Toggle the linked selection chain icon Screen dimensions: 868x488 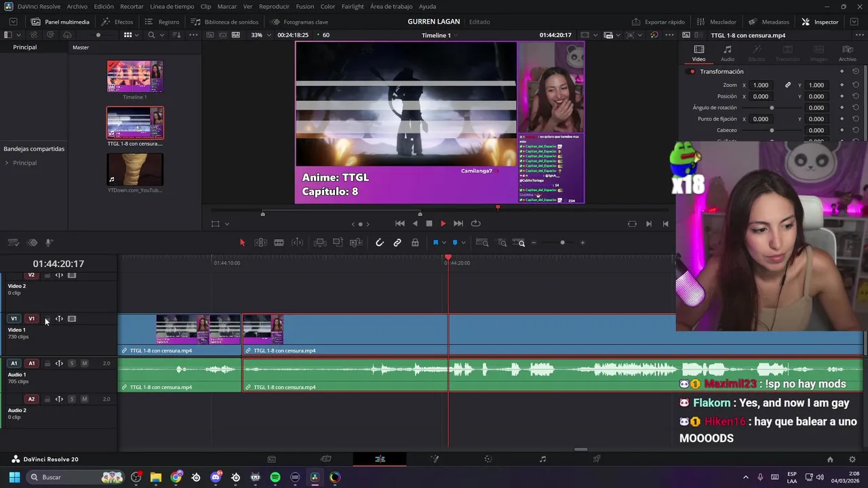pyautogui.click(x=397, y=243)
